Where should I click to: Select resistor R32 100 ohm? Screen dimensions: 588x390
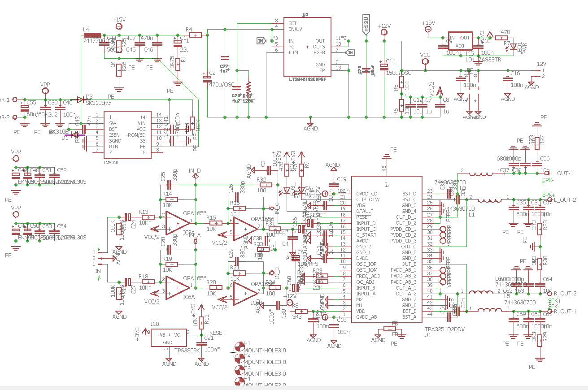266,185
